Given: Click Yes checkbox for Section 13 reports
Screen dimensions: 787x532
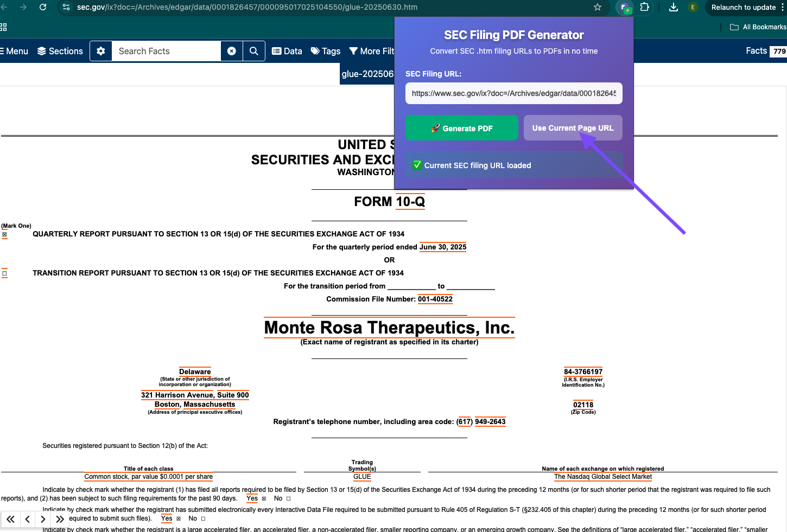Looking at the screenshot, I should tap(264, 498).
